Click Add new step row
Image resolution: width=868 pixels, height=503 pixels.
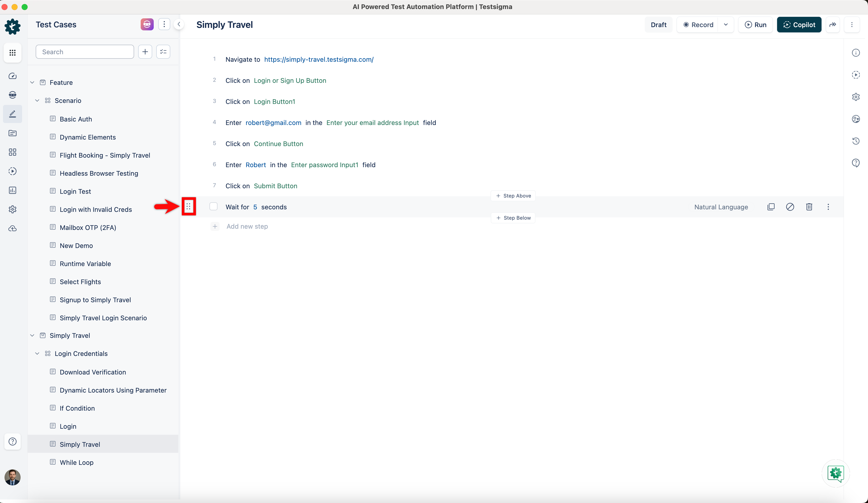[247, 226]
